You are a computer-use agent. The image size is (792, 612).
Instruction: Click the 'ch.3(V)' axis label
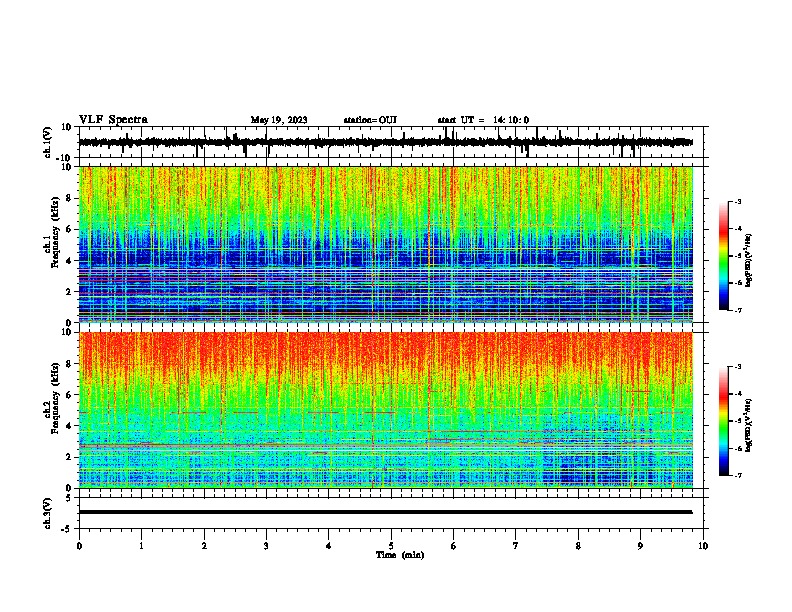click(48, 513)
